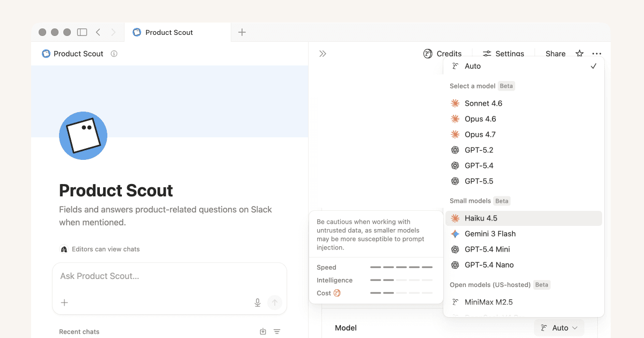Image resolution: width=644 pixels, height=338 pixels.
Task: Click the Recent chats filter icon
Action: [277, 332]
